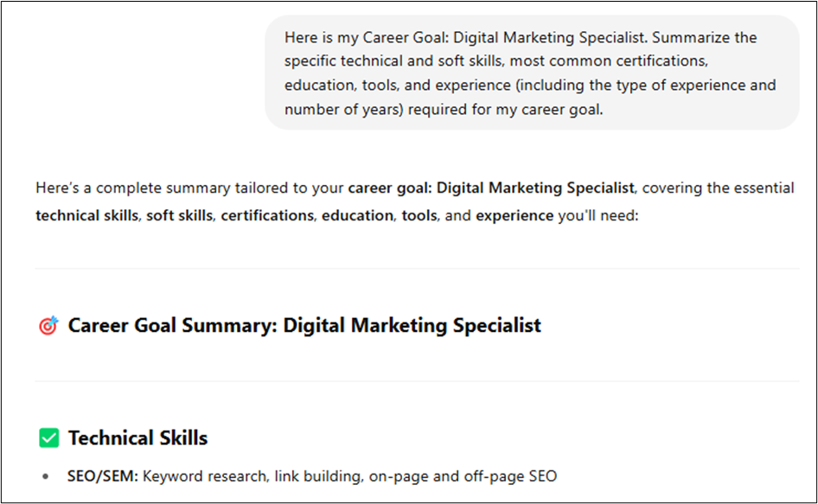Click the bold SEO/SEM label
Viewport: 818px width, 504px height.
coord(102,476)
